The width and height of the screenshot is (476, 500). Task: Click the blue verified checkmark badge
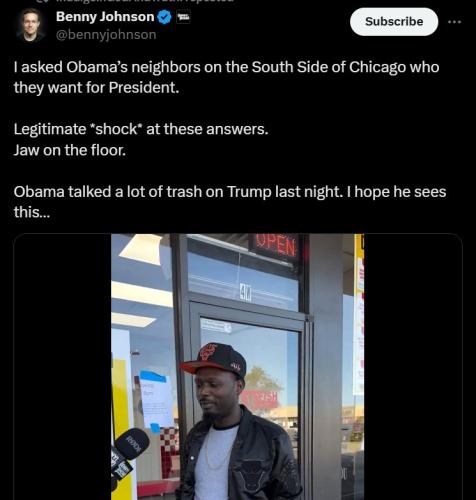[164, 17]
